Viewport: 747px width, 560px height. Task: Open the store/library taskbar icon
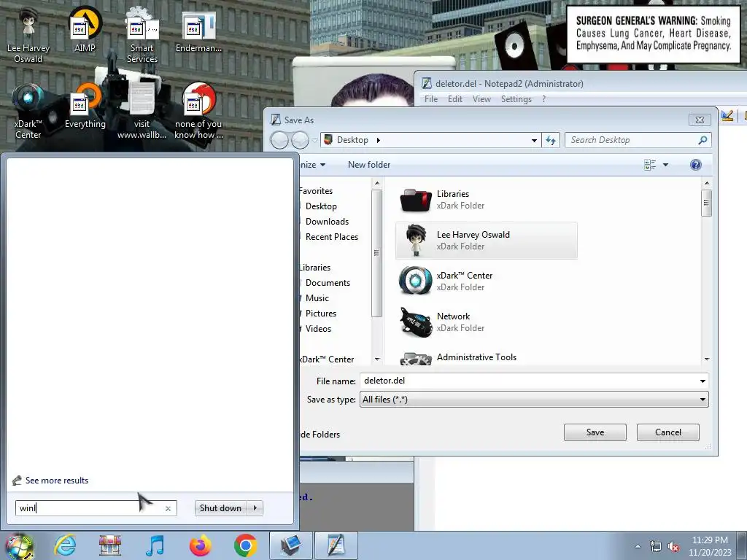(x=110, y=545)
